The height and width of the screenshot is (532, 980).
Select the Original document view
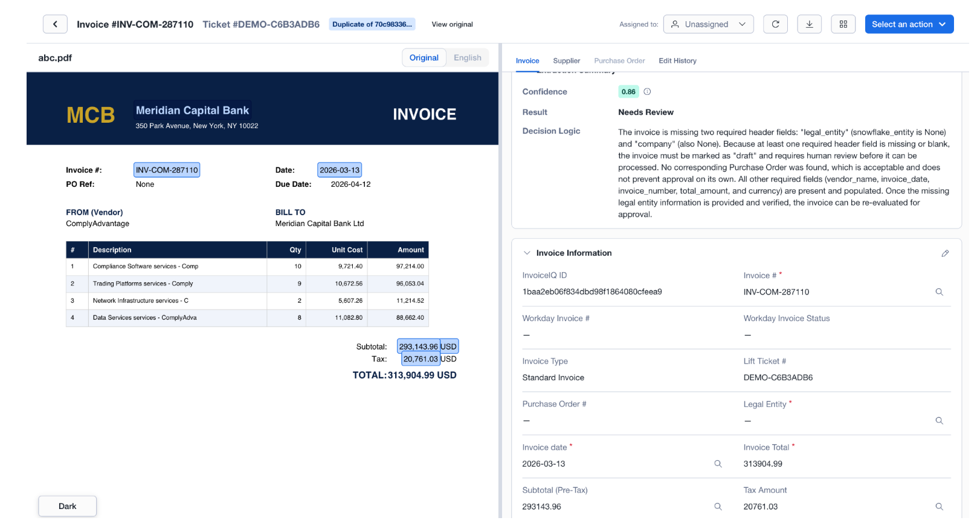(x=424, y=58)
